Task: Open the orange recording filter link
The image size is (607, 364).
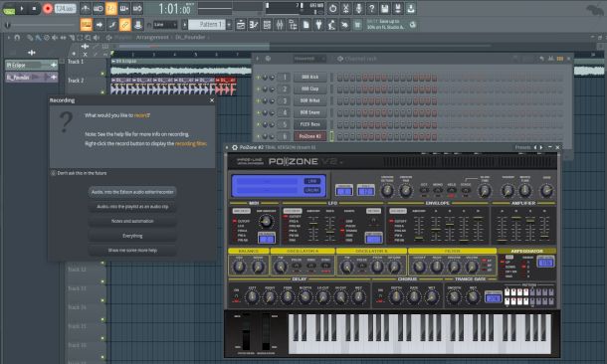Action: [191, 143]
